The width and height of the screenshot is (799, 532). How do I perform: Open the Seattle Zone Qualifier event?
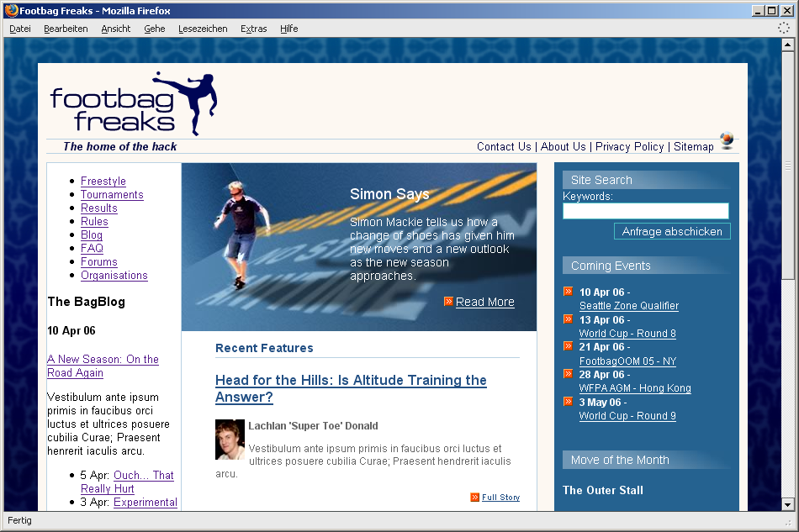[x=629, y=306]
